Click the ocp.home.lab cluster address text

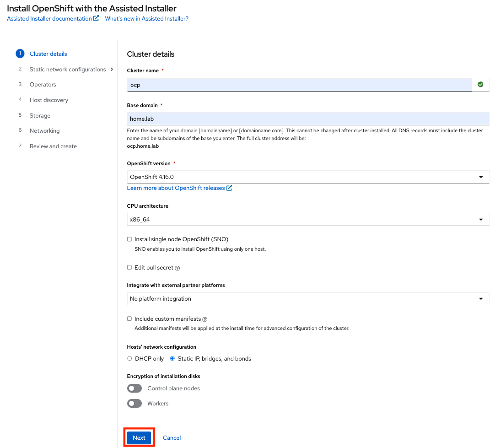(x=143, y=146)
